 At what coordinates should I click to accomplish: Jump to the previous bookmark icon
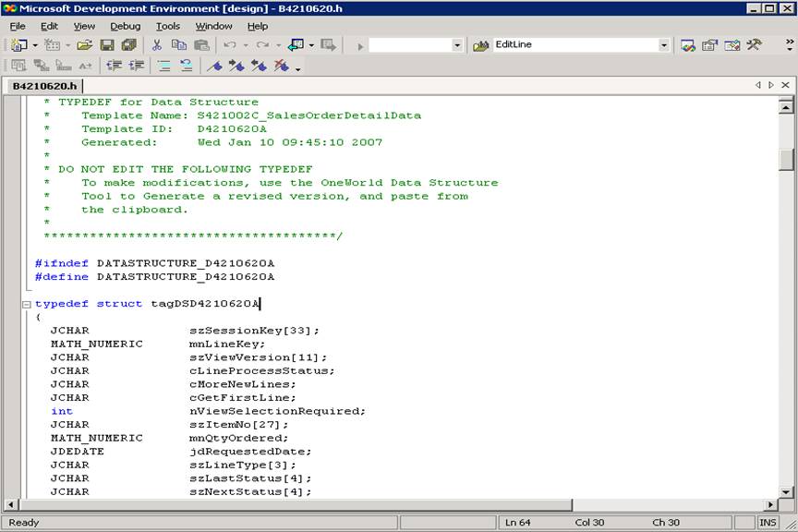click(259, 66)
